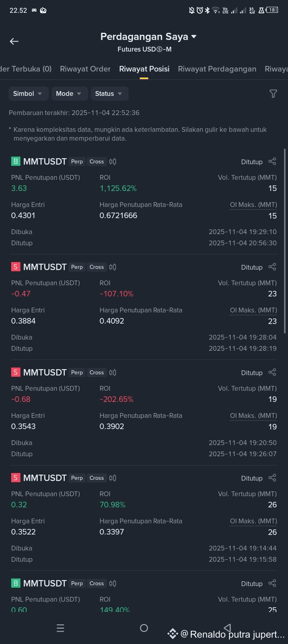Screen dimensions: 288x644
Task: Switch to Riwayat Order tab
Action: coord(85,69)
